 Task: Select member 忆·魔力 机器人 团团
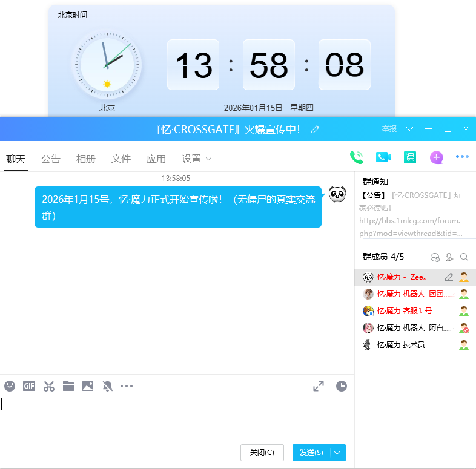coord(415,294)
